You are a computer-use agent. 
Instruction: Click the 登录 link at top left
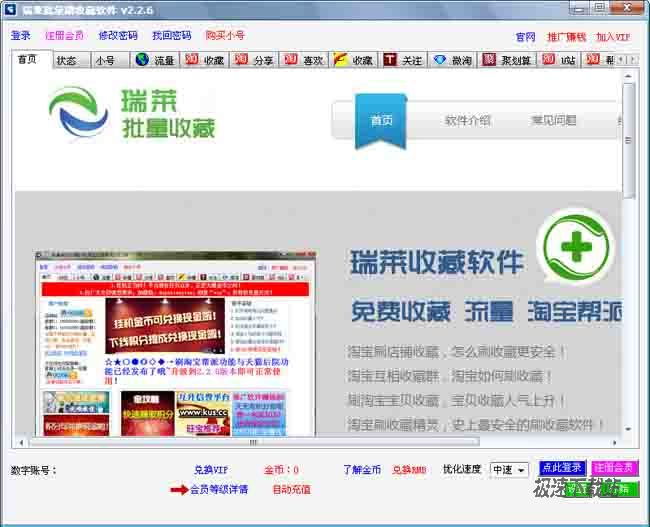click(21, 36)
